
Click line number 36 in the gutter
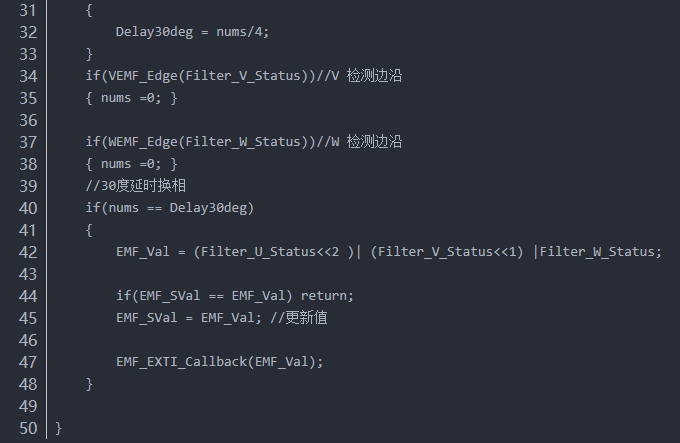point(28,120)
